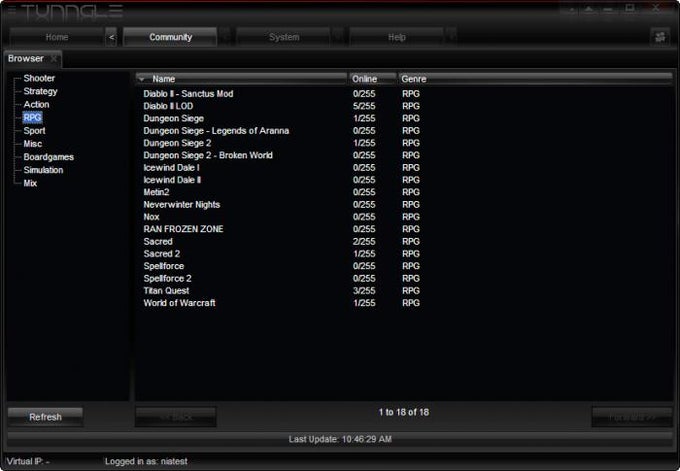Open the Help tab

click(x=397, y=37)
